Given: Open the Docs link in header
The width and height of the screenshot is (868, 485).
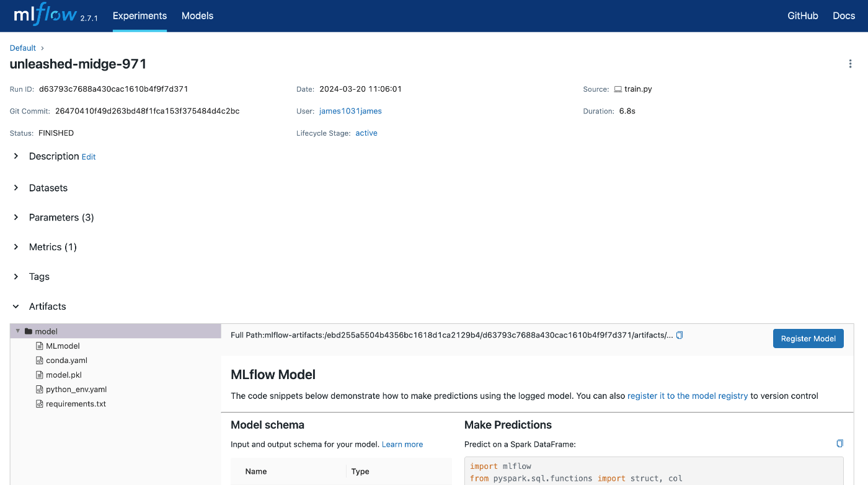Looking at the screenshot, I should pos(844,16).
